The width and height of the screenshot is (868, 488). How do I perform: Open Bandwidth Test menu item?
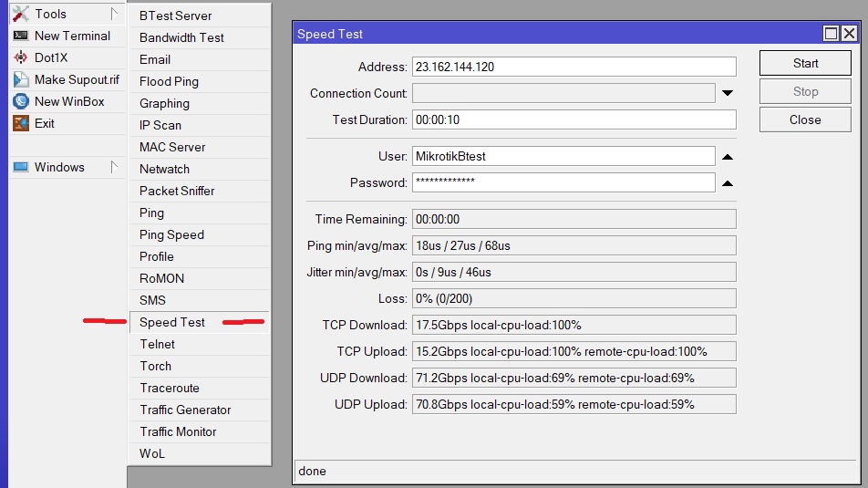[x=200, y=37]
